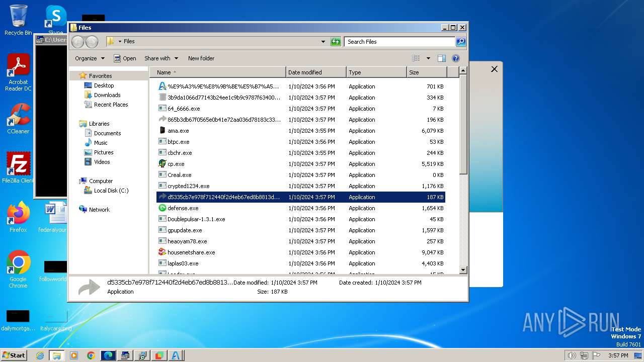Screen dimensions: 644x362
Task: Select cp.exe file icon
Action: pos(163,164)
